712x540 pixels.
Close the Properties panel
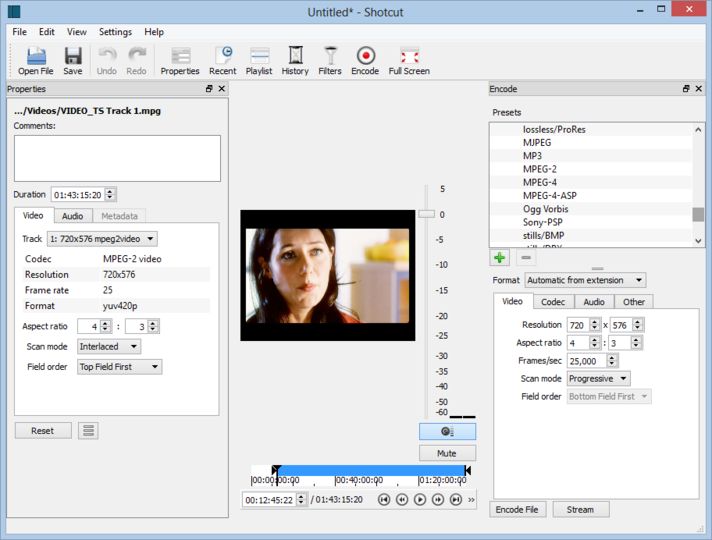point(222,89)
